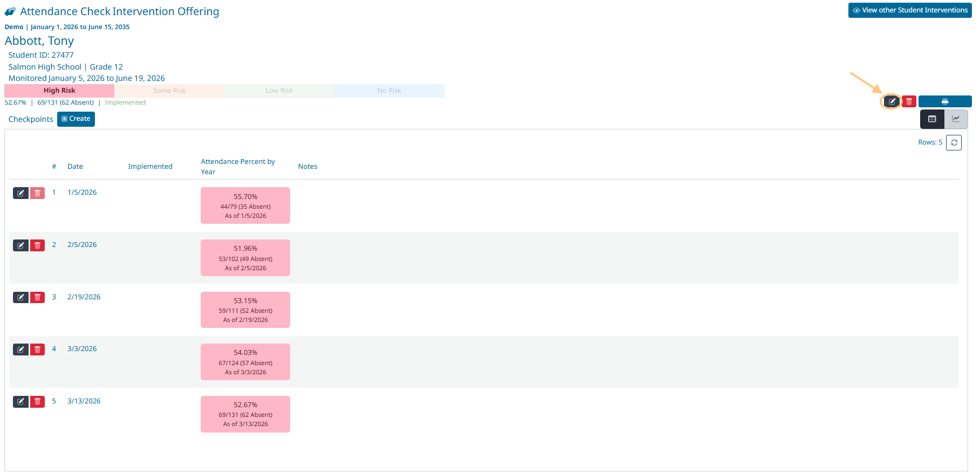Create a new checkpoint
The width and height of the screenshot is (980, 473).
pos(76,119)
